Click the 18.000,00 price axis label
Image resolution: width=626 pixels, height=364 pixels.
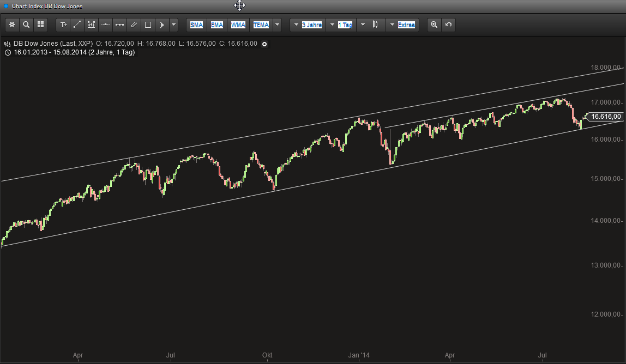(606, 68)
